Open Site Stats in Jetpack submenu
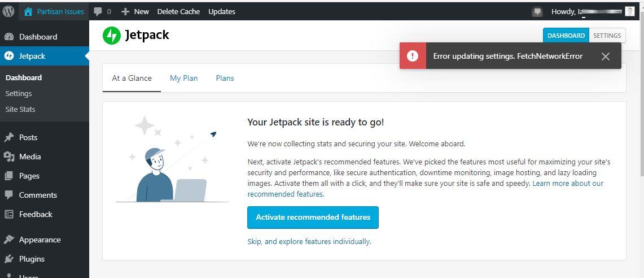Screen dimensions: 644x278 [20, 109]
